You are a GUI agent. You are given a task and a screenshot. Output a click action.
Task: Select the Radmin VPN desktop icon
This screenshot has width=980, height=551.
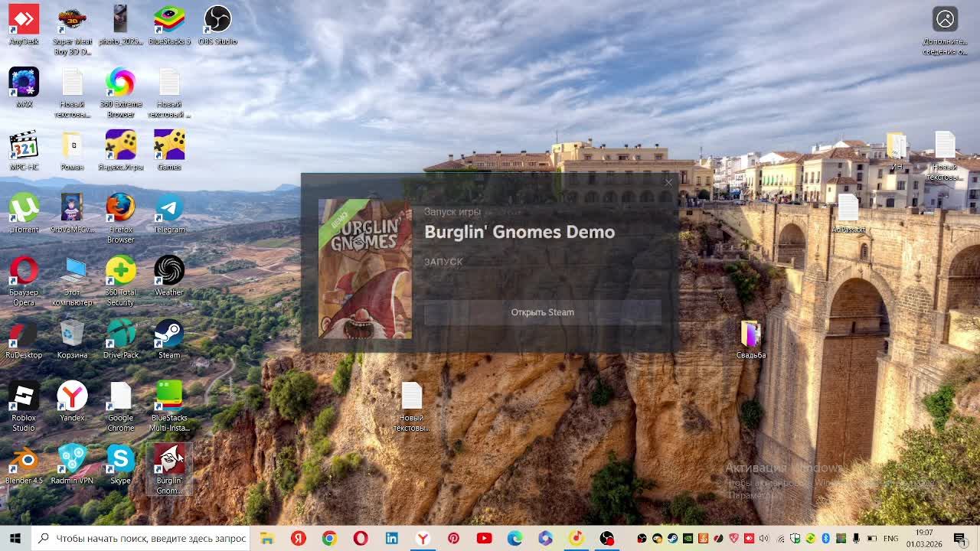pos(72,465)
